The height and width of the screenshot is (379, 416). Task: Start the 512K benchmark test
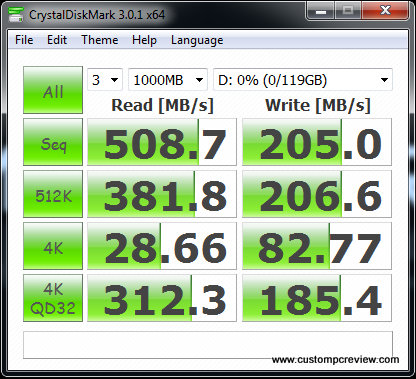click(x=53, y=194)
